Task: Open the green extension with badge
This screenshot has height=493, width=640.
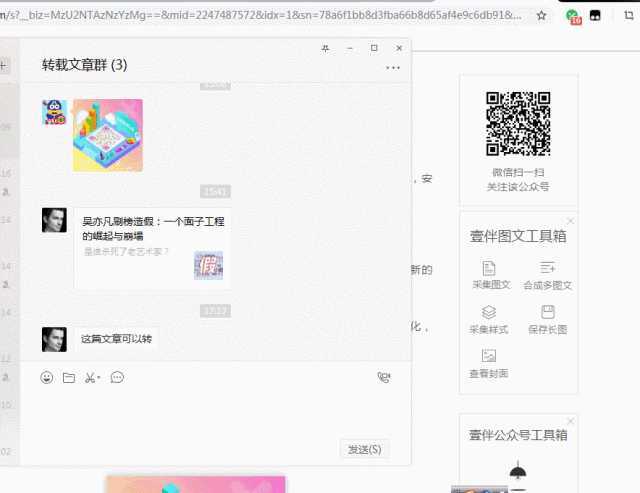Action: click(573, 17)
